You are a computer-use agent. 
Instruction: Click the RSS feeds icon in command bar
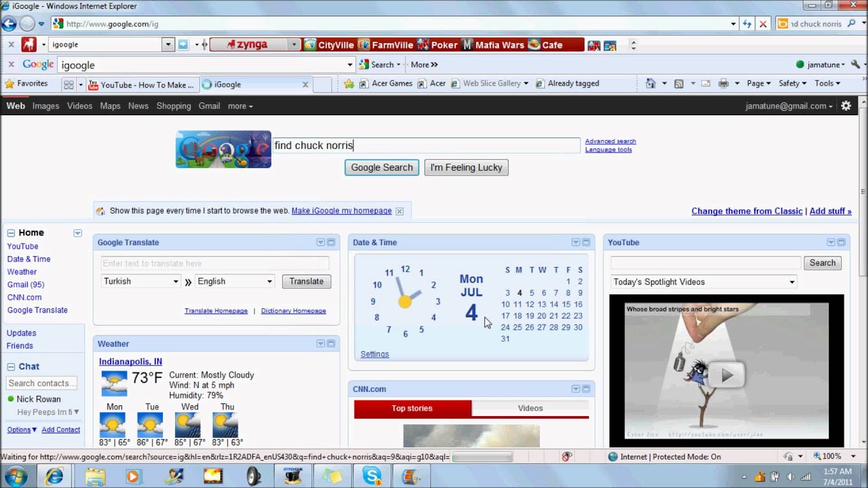pos(679,83)
